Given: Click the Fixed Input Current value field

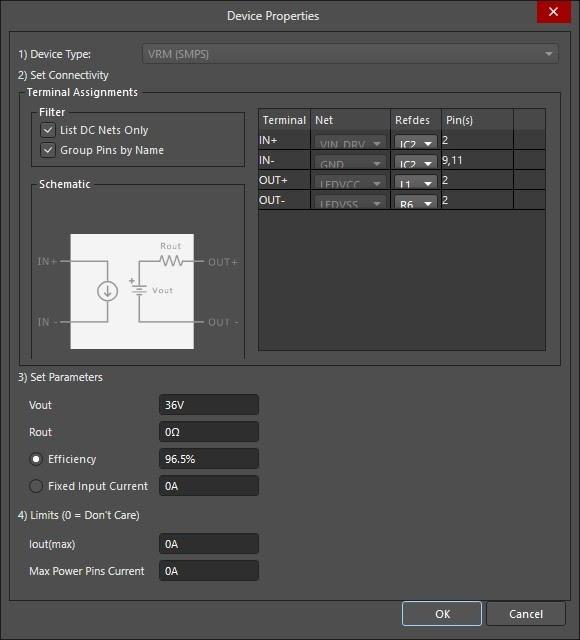Looking at the screenshot, I should (209, 486).
